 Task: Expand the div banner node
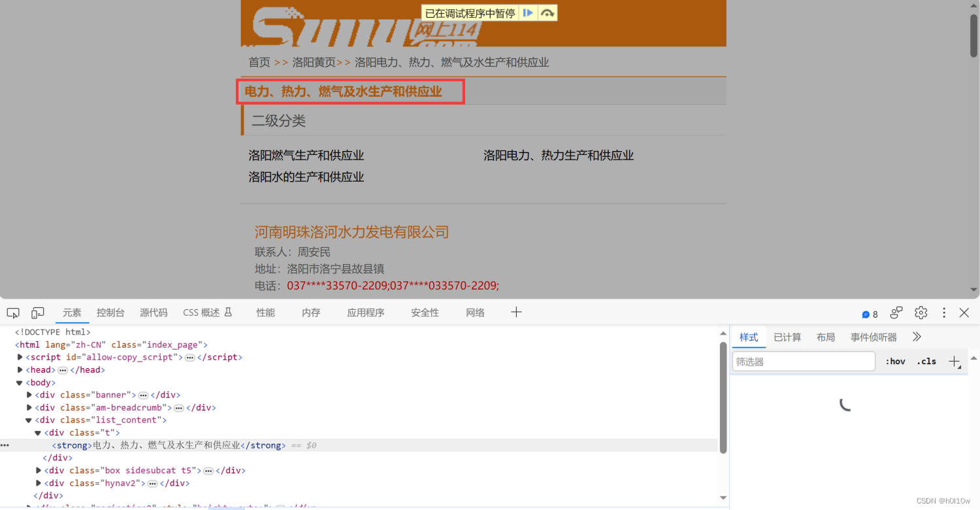(29, 395)
